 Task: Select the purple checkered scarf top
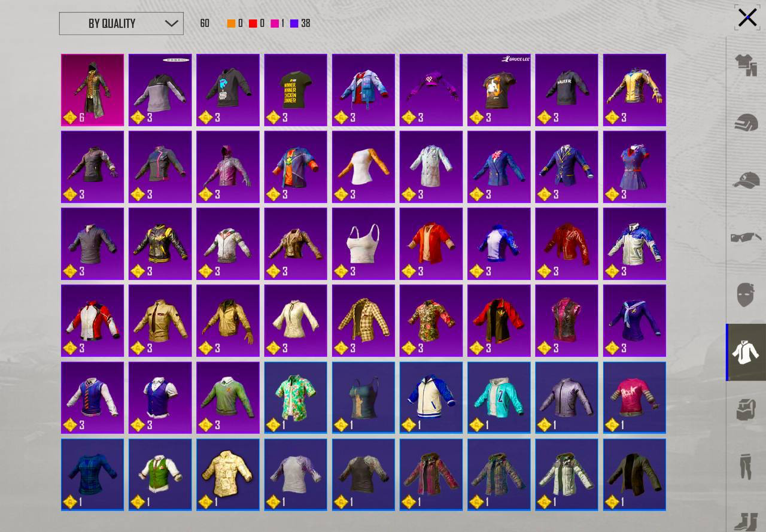click(x=431, y=90)
